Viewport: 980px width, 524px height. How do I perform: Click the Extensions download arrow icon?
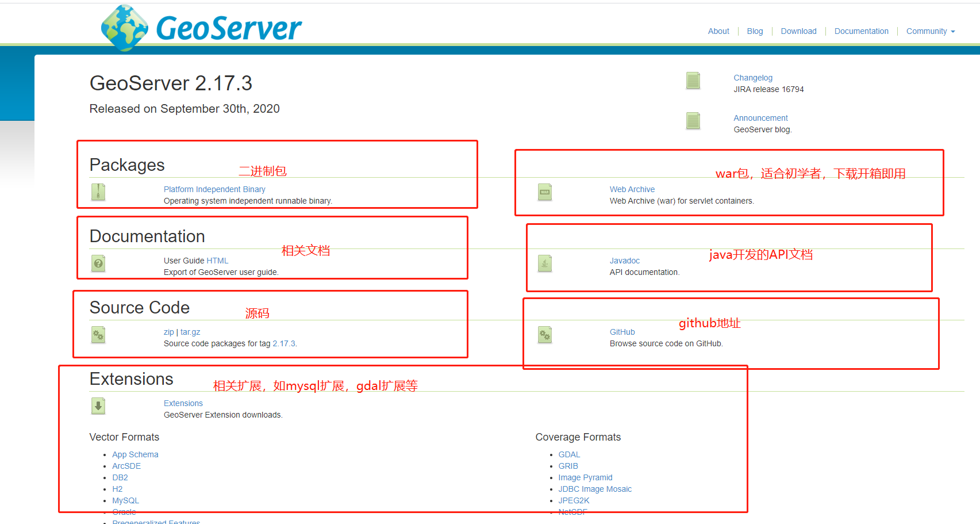98,406
